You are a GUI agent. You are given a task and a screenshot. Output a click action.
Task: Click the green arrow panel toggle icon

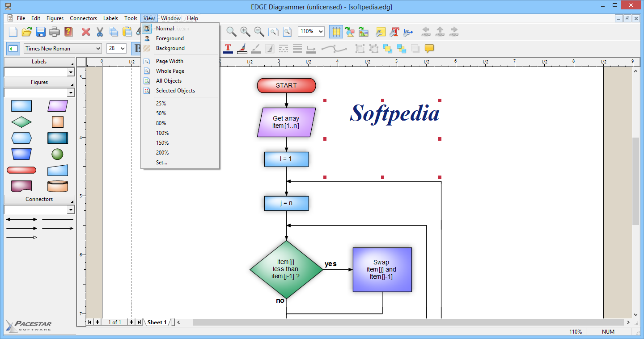(13, 48)
